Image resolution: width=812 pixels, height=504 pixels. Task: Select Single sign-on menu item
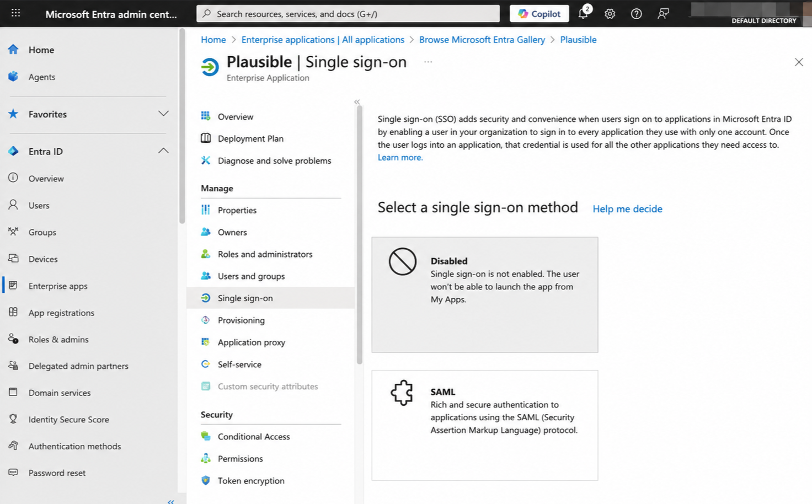click(271, 298)
